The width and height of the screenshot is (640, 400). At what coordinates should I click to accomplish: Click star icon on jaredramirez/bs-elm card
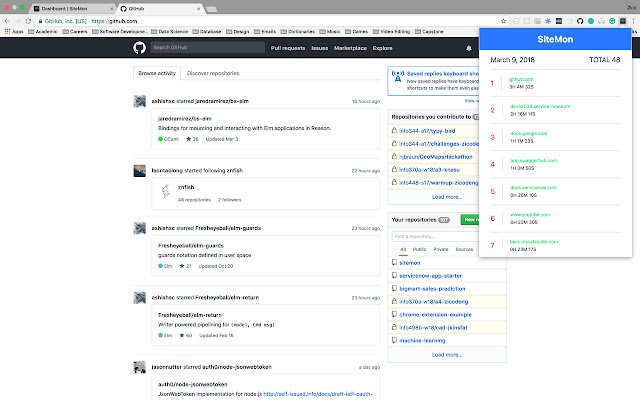point(189,139)
